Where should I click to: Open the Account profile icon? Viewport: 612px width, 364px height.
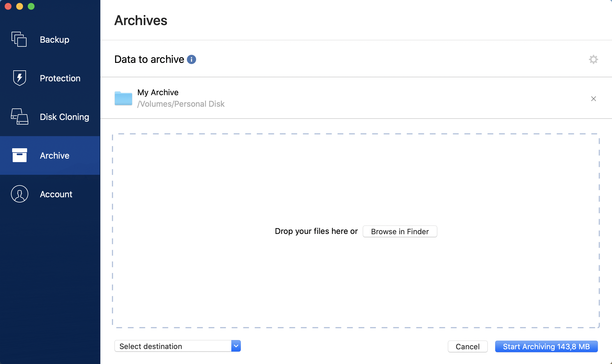click(x=19, y=194)
